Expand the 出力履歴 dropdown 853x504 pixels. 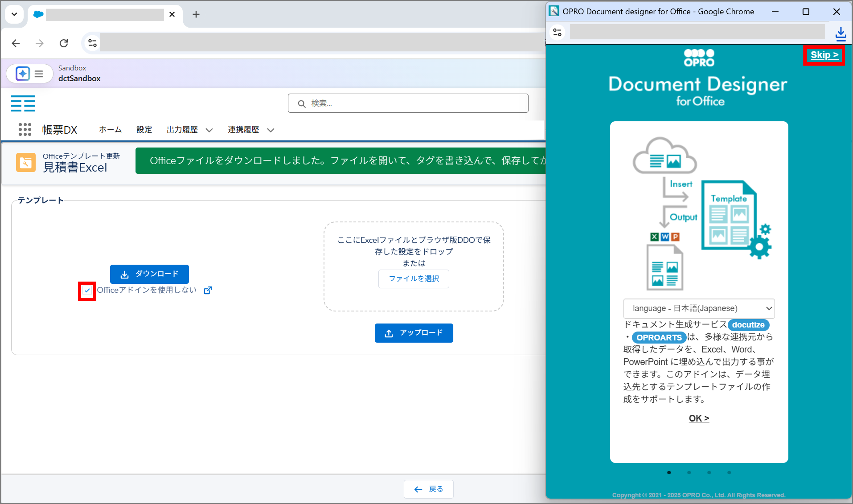tap(209, 130)
